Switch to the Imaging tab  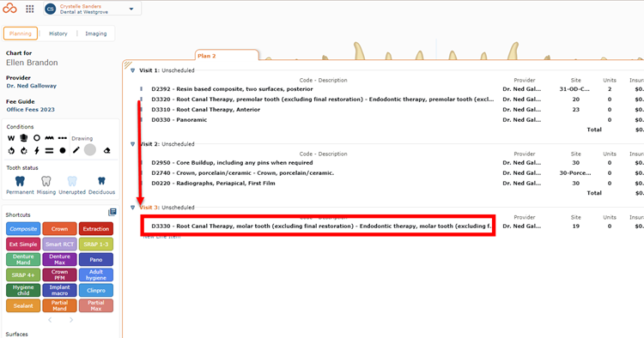coord(95,33)
